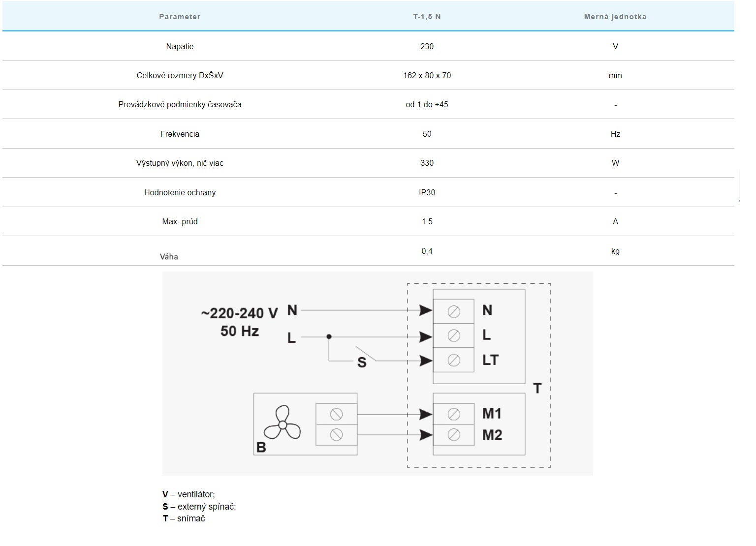Click the "Parameter" column header
The height and width of the screenshot is (546, 756).
(x=180, y=17)
